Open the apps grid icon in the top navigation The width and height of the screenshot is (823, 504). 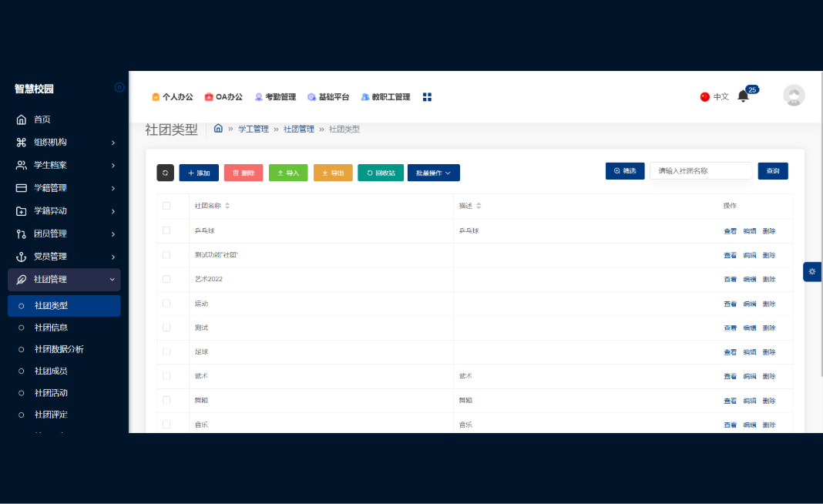[427, 97]
